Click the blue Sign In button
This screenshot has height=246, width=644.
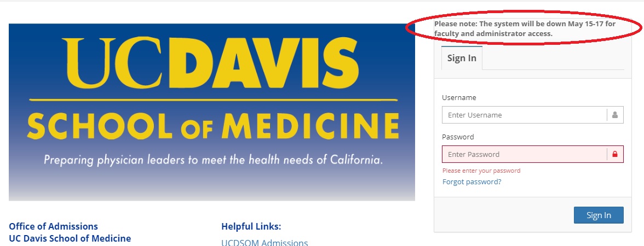point(599,215)
